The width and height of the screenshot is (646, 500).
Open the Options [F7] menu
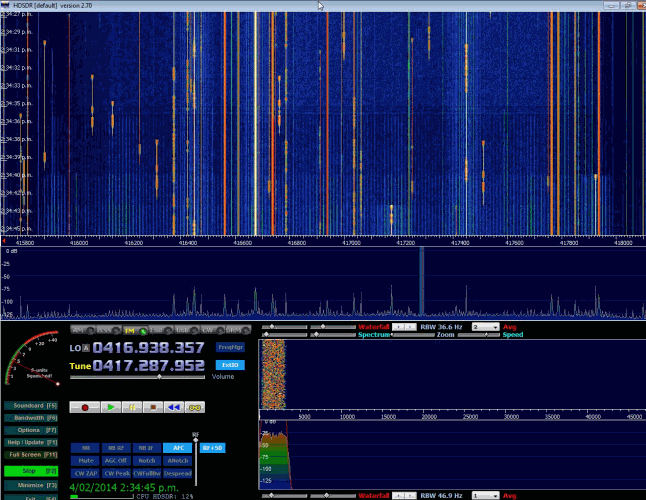[x=29, y=430]
